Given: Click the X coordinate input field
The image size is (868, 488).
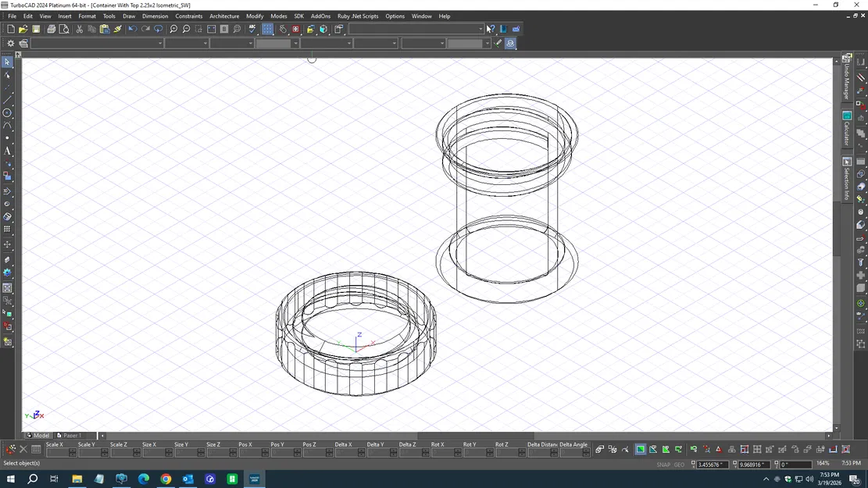Looking at the screenshot, I should pos(713,465).
